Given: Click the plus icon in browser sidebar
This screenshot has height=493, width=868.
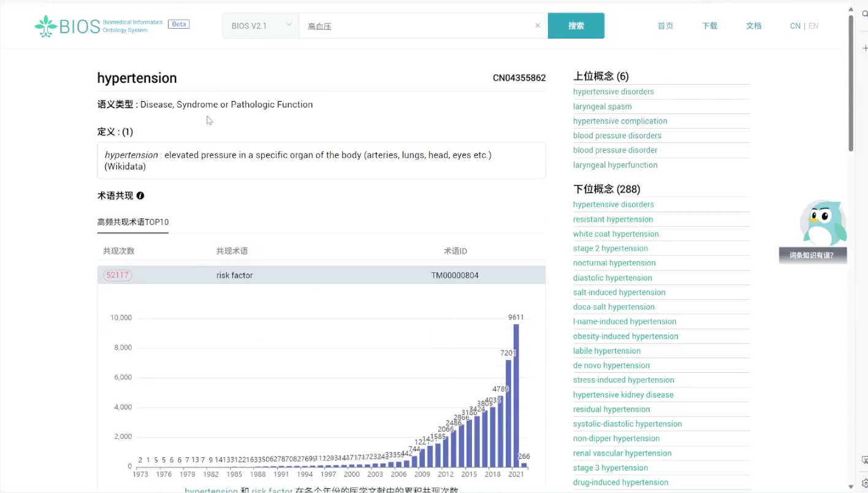Looking at the screenshot, I should (864, 48).
